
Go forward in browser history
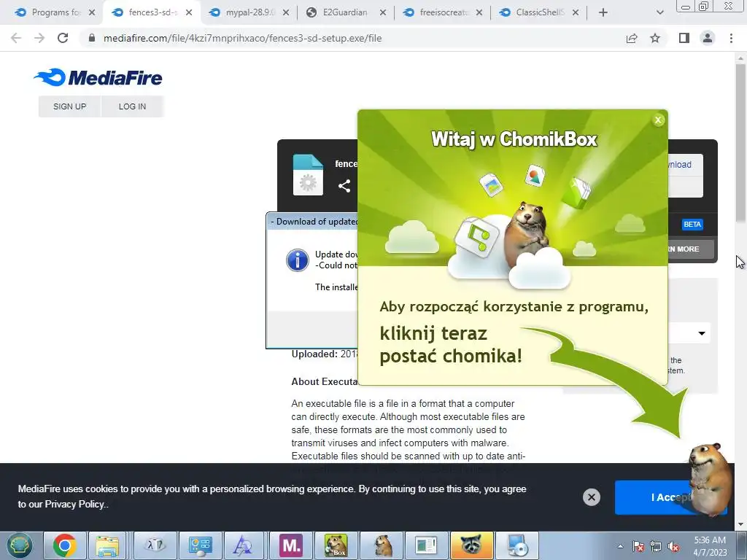[39, 38]
